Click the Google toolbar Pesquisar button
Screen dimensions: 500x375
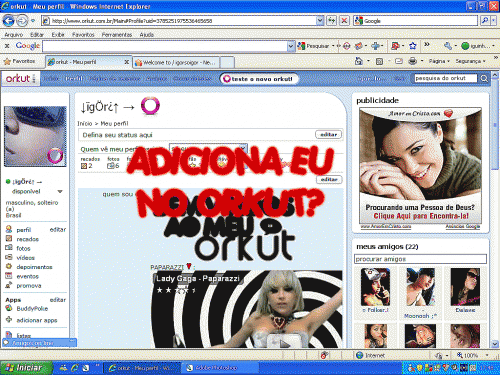(314, 46)
